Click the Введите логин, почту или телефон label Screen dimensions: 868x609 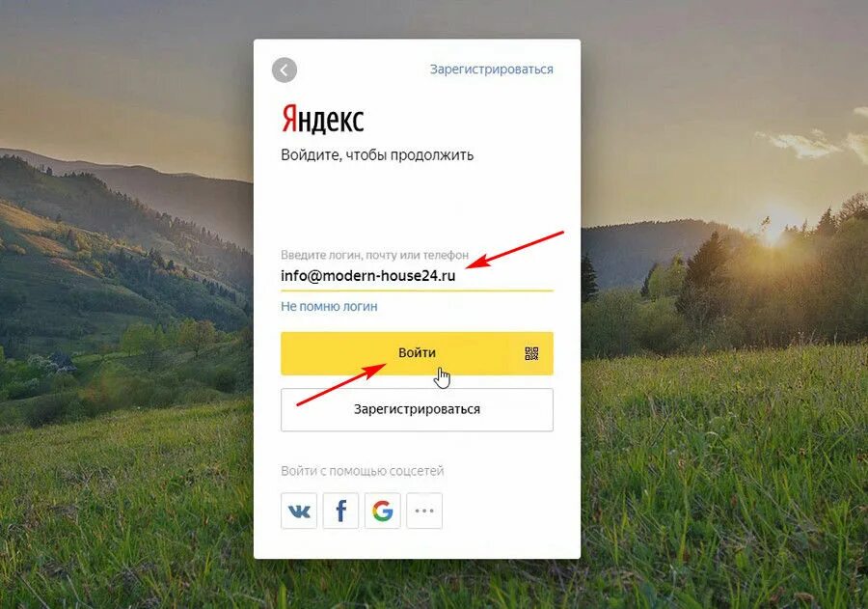tap(374, 255)
